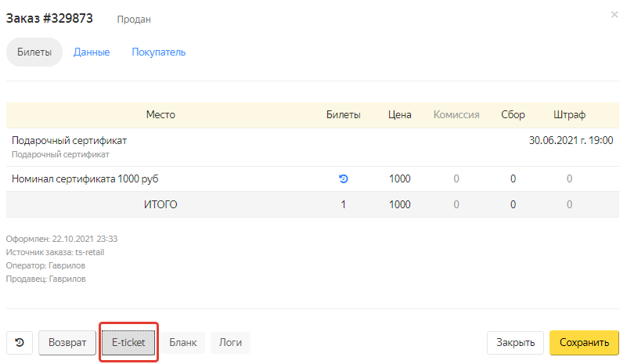627x364 pixels.
Task: Click the Комиссия column header
Action: (456, 115)
